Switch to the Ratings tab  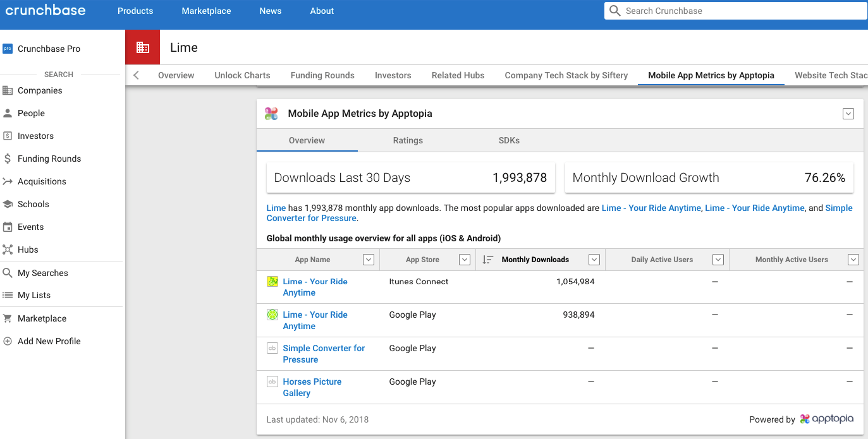pyautogui.click(x=408, y=140)
